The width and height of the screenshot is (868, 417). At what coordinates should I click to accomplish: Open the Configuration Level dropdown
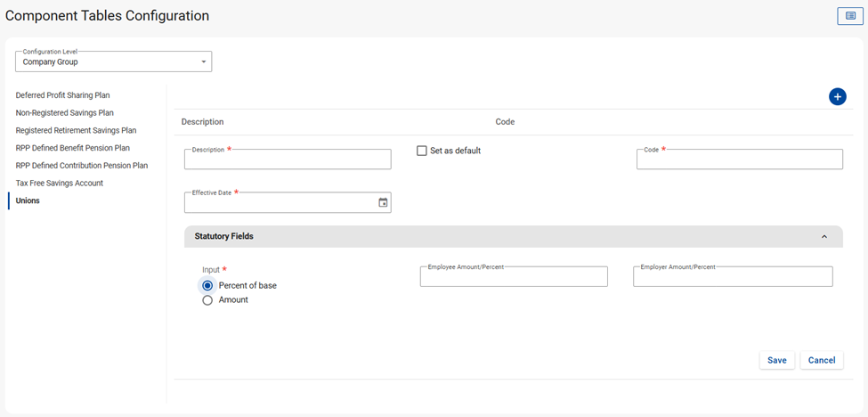pos(113,61)
